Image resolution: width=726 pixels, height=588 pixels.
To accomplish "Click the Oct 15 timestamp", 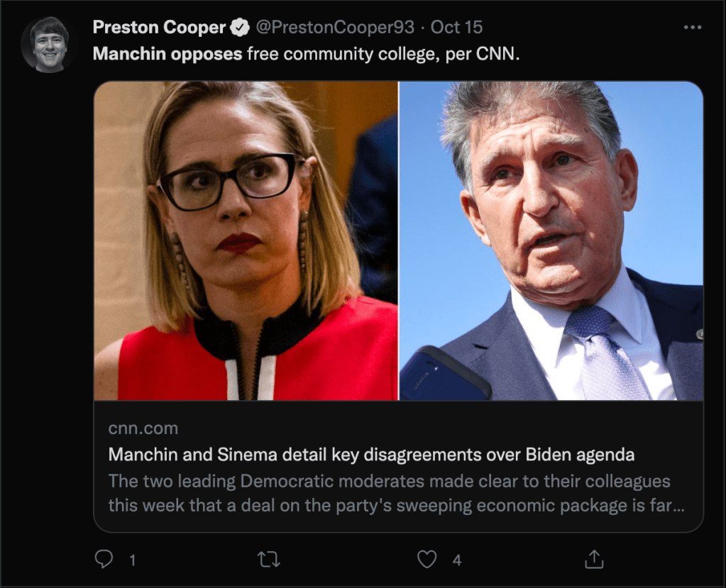I will [x=456, y=28].
